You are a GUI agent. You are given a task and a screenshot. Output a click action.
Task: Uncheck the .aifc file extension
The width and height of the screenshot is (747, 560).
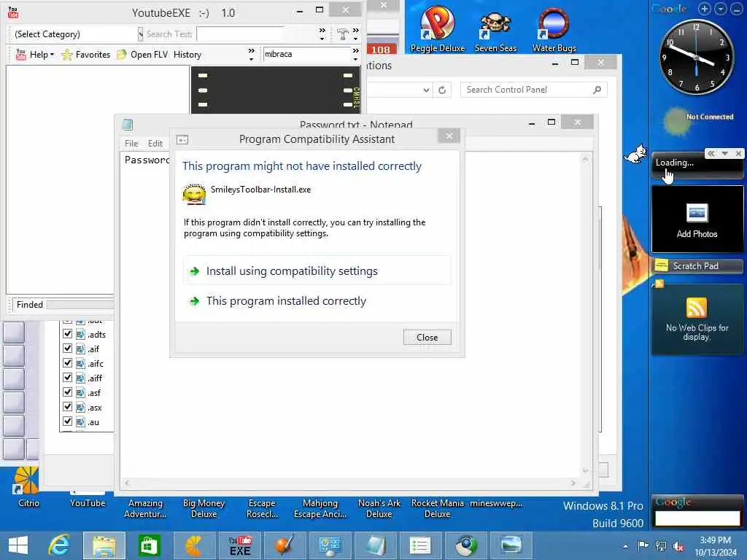coord(68,363)
